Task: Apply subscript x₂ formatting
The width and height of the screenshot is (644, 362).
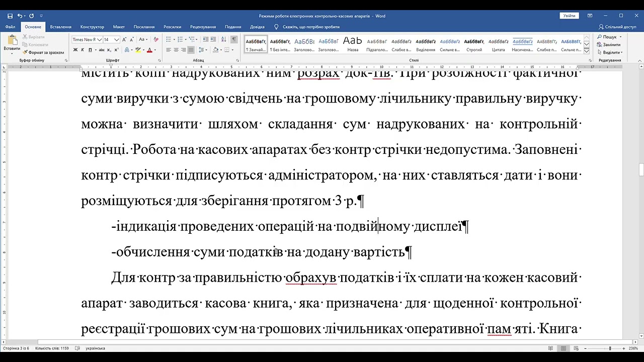Action: tap(110, 50)
